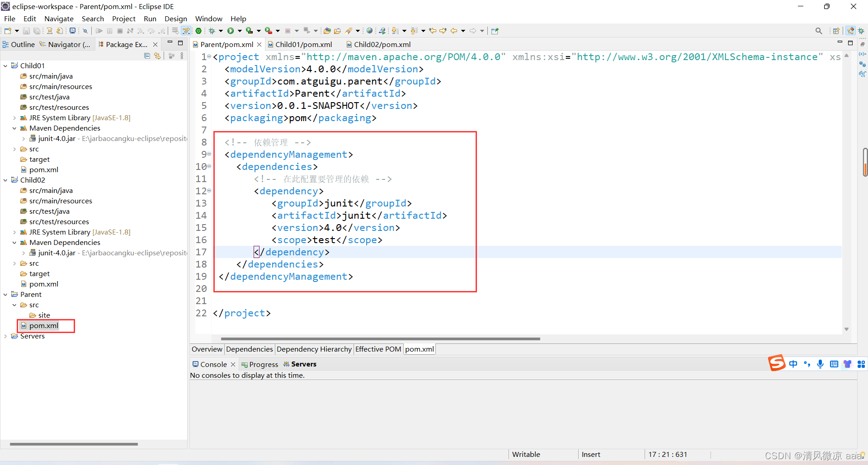Open the Run button dropdown arrow

pos(240,31)
